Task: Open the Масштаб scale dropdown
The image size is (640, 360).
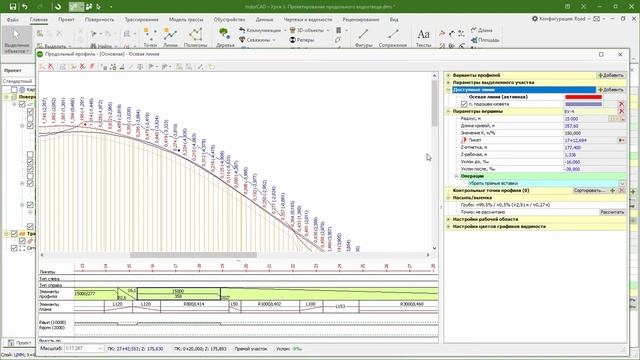Action: click(100, 349)
